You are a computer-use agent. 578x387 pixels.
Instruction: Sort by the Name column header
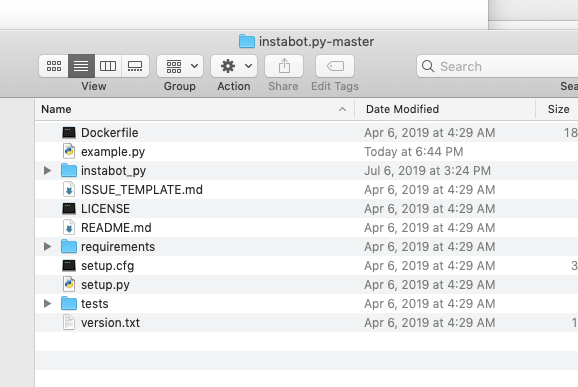[195, 109]
